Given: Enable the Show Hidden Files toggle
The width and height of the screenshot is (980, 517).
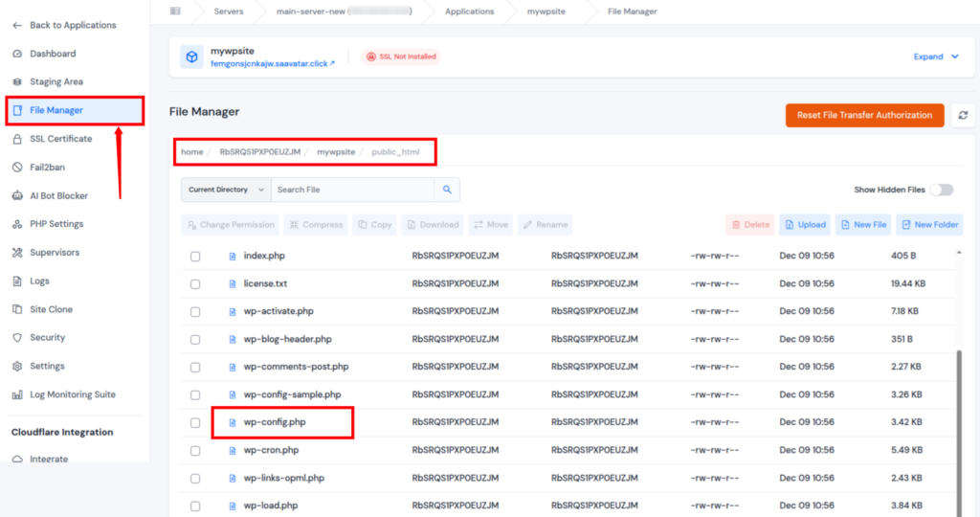Looking at the screenshot, I should [x=942, y=190].
